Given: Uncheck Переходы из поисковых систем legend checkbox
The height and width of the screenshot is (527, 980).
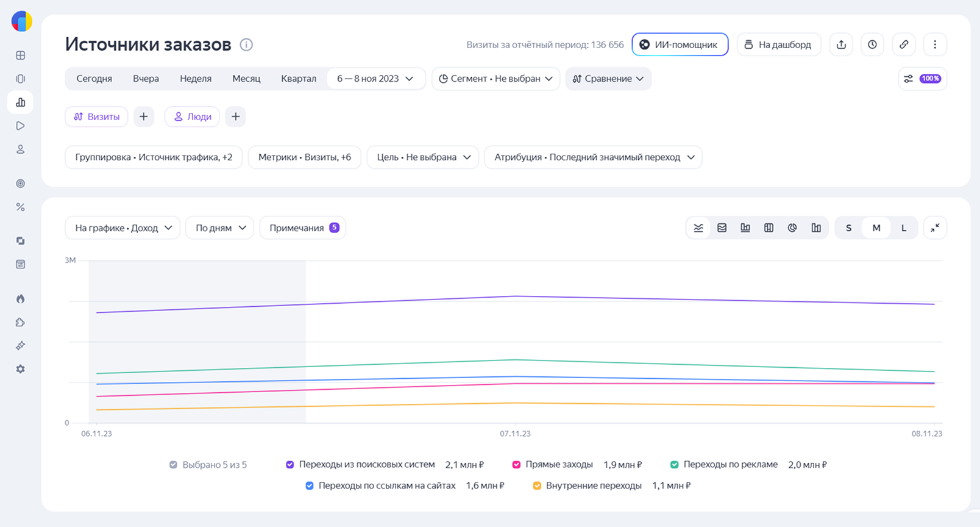Looking at the screenshot, I should pos(290,465).
